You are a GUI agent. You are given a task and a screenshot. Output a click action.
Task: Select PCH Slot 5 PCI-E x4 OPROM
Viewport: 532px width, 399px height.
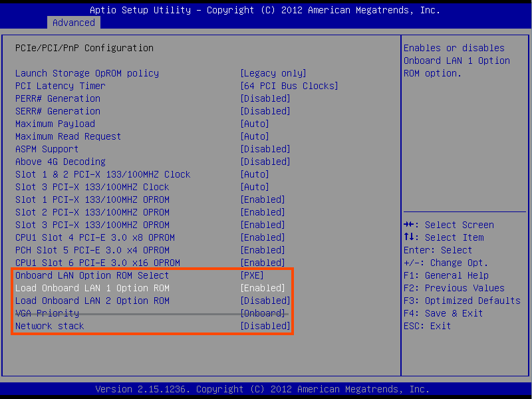pyautogui.click(x=92, y=250)
